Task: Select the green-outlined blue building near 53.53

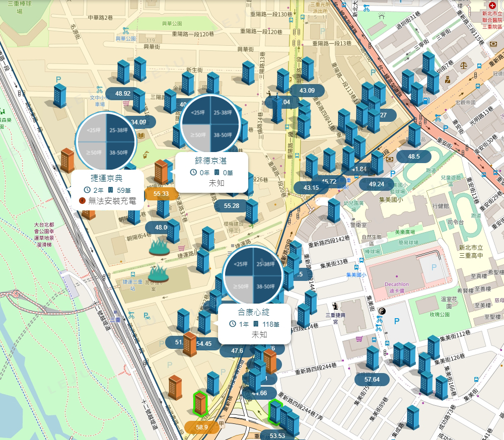Action: coord(275,411)
